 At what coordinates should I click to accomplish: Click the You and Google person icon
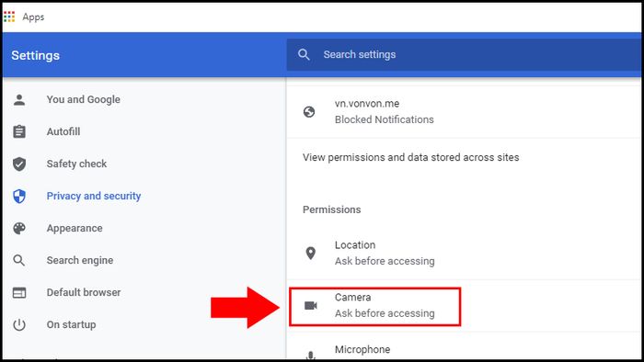point(19,99)
